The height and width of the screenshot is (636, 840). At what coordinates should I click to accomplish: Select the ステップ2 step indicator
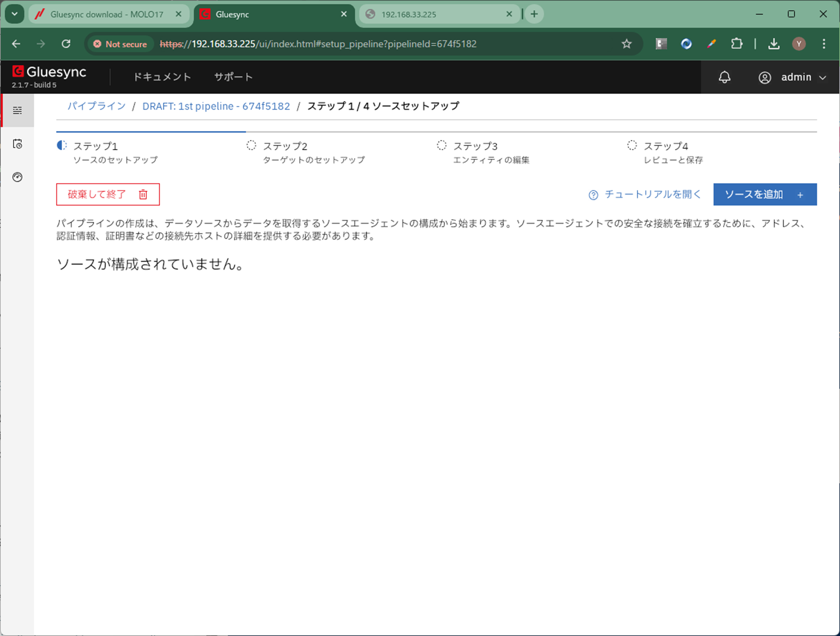tap(285, 146)
